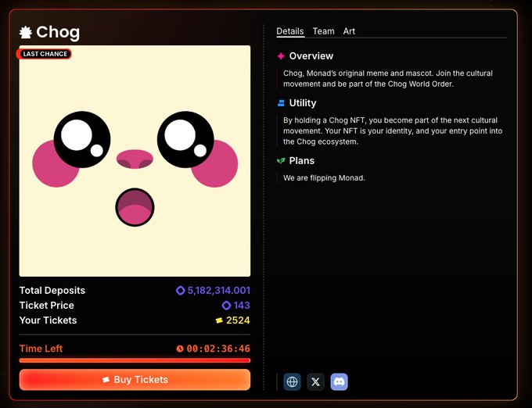Click the Time Left label

pyautogui.click(x=41, y=349)
